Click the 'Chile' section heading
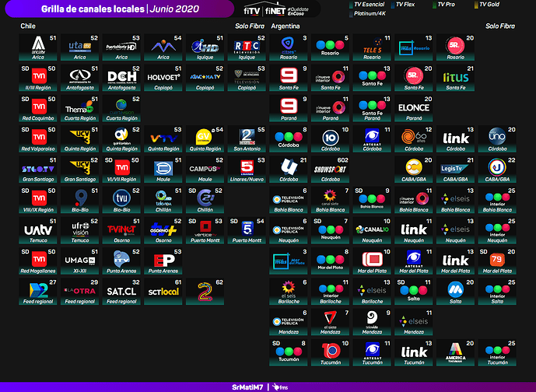This screenshot has height=392, width=536. 28,26
